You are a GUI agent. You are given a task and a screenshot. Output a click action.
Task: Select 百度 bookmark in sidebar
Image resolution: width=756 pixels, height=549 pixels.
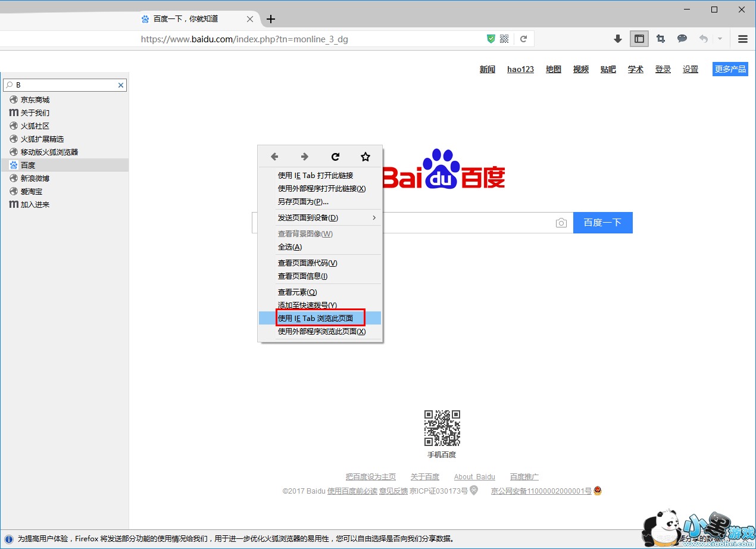click(28, 165)
